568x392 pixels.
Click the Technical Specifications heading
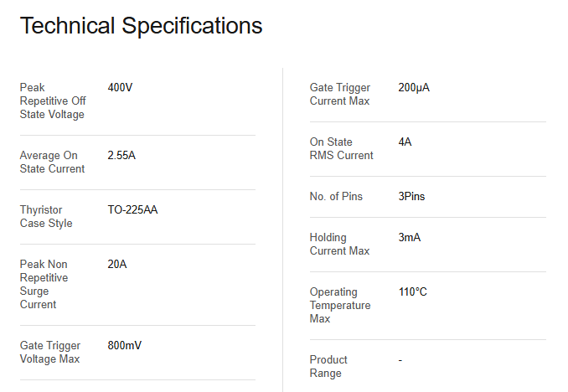pos(141,26)
